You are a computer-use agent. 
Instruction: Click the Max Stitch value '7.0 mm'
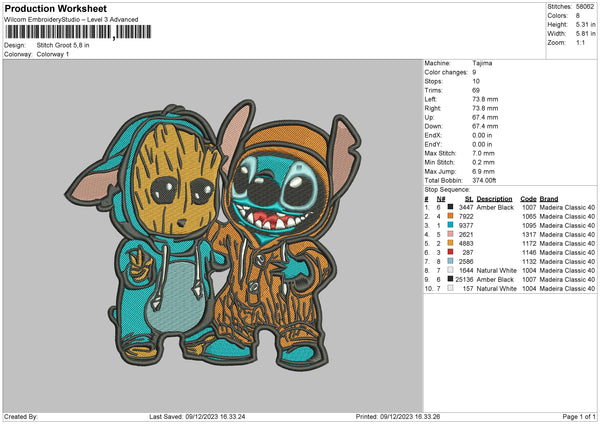(x=483, y=153)
